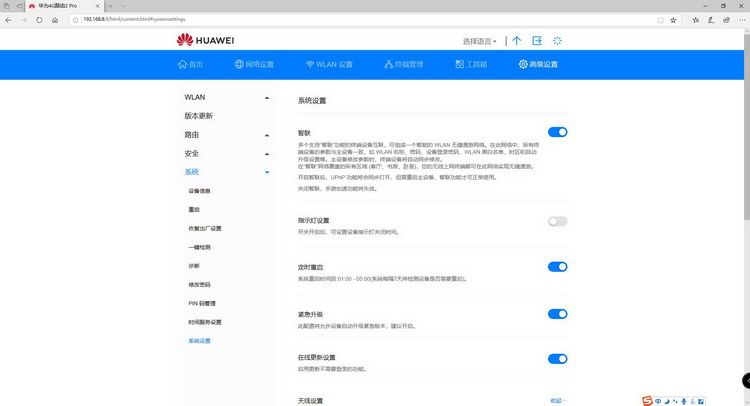Expand the 安全 sidebar section

click(227, 154)
